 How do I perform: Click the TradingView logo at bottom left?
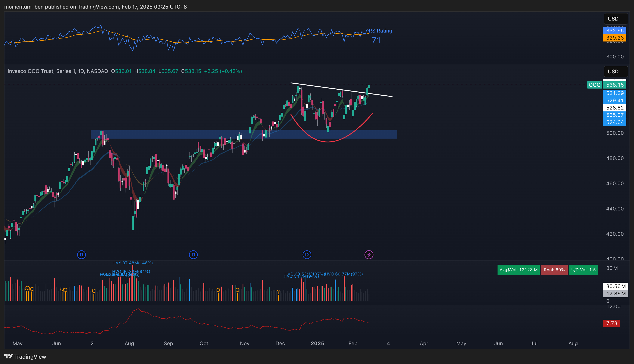click(25, 357)
